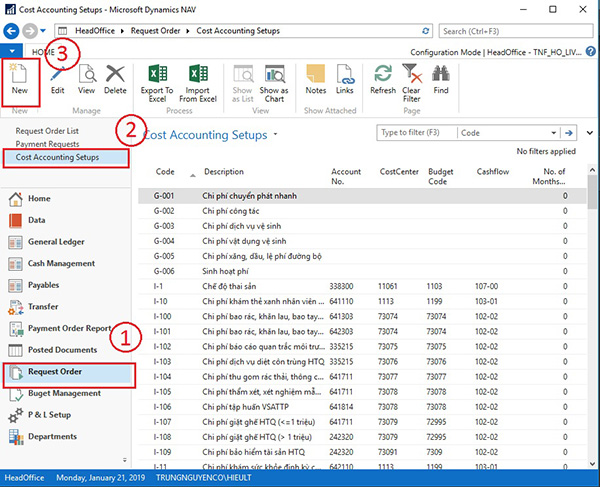The image size is (600, 487).
Task: Click the HeadOffice status bar entry
Action: tap(24, 478)
